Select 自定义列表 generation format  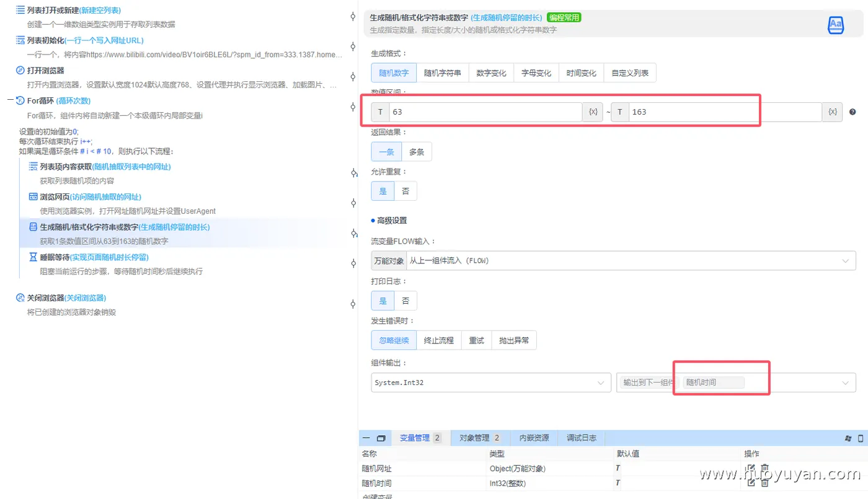point(630,73)
